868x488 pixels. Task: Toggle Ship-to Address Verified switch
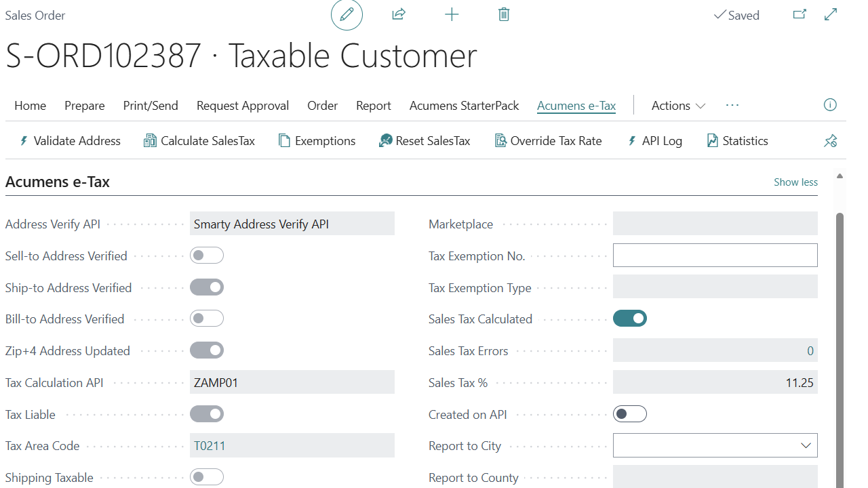point(207,287)
